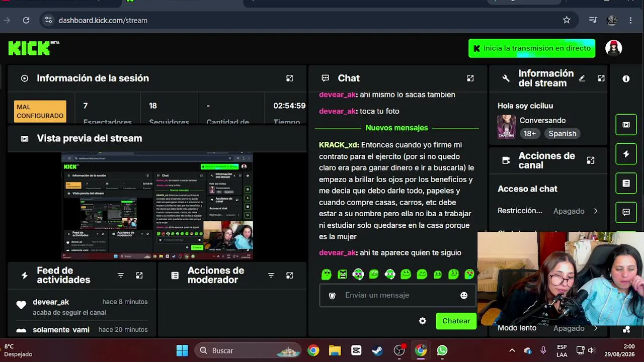
Task: Toggle the activity feed lightning sidebar button
Action: (x=626, y=154)
